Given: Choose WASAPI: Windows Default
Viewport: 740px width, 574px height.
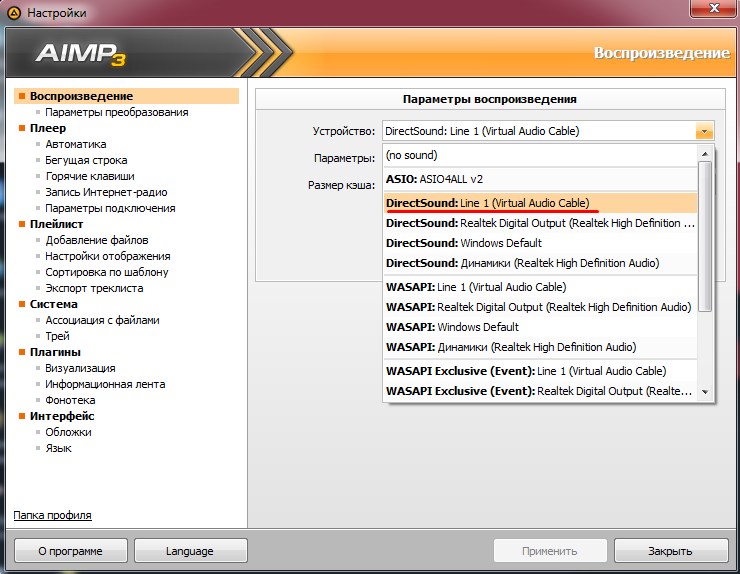Looking at the screenshot, I should click(x=540, y=327).
